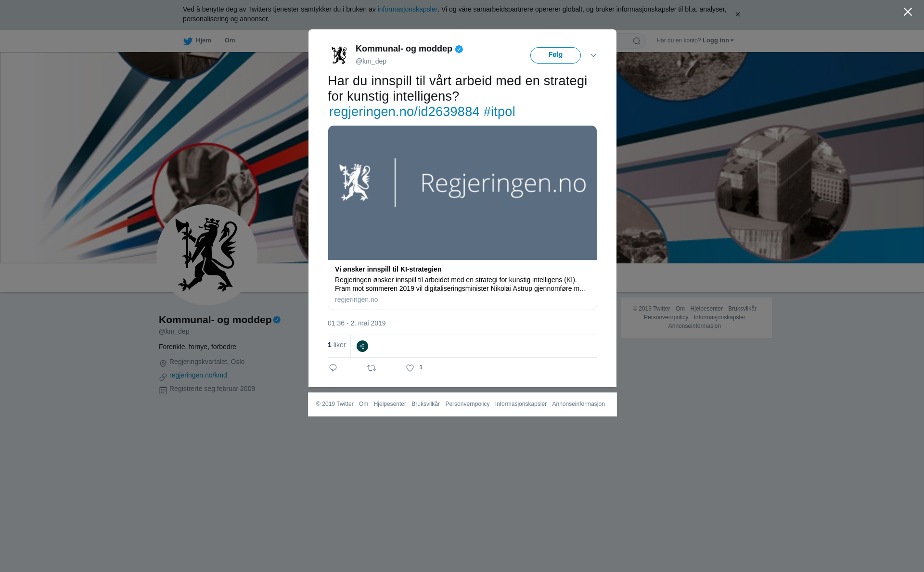Click the reply speech bubble icon
The image size is (924, 572).
tap(333, 368)
